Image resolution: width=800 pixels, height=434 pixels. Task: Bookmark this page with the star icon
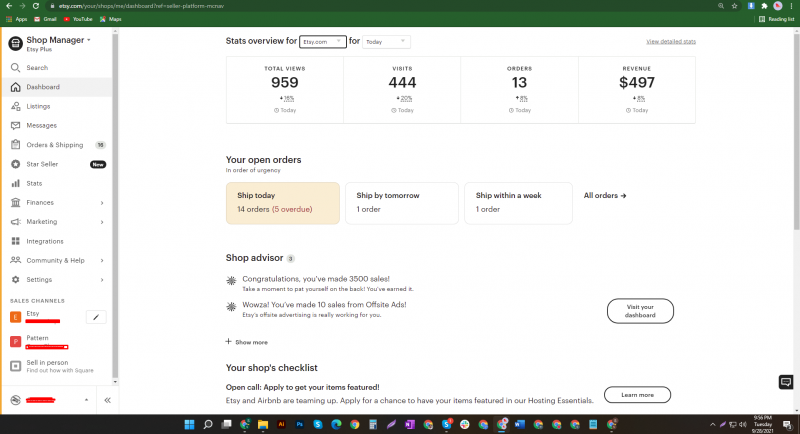[x=735, y=6]
